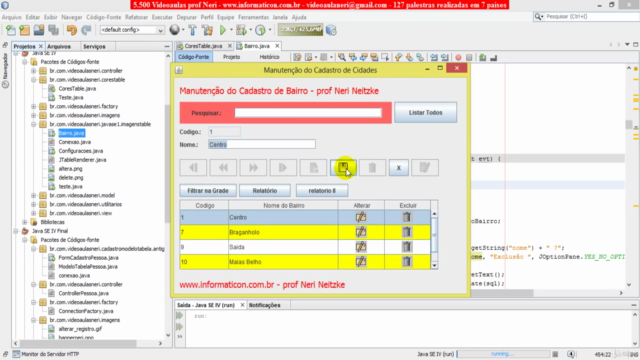
Task: Switch to the CoresTable.java editor tab
Action: pyautogui.click(x=203, y=46)
